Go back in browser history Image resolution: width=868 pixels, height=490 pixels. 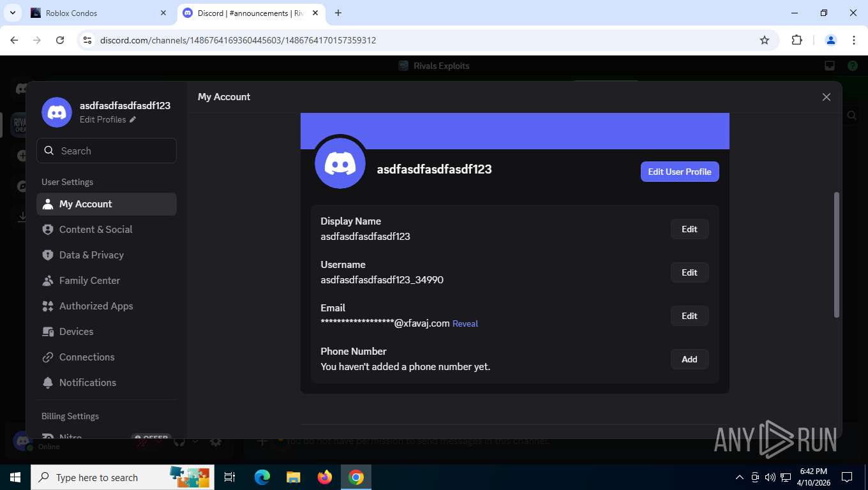15,40
